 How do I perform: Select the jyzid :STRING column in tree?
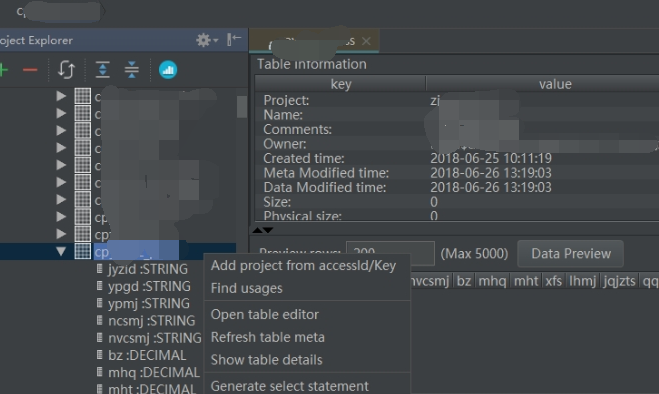coord(148,269)
